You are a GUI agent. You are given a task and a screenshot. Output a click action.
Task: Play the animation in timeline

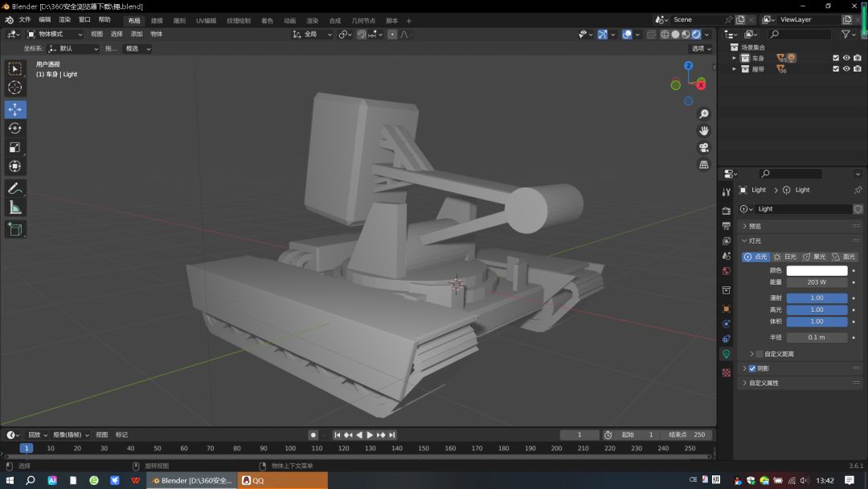(370, 435)
